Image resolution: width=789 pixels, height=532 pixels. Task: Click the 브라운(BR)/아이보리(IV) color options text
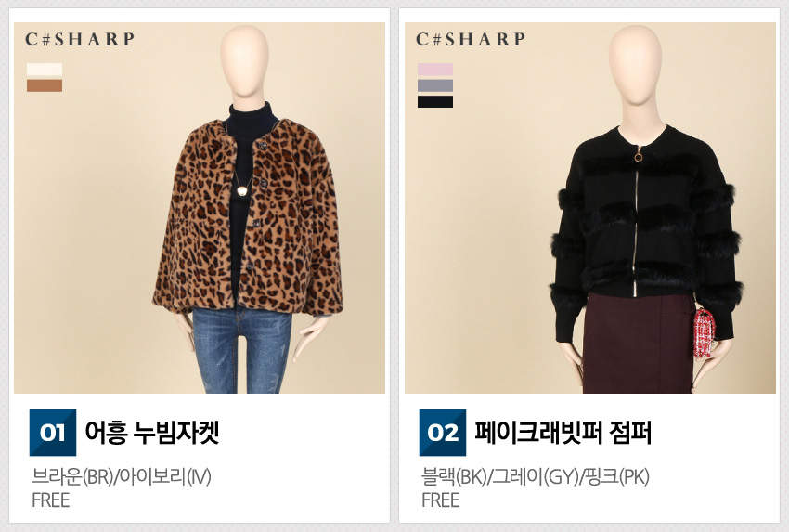tap(122, 476)
